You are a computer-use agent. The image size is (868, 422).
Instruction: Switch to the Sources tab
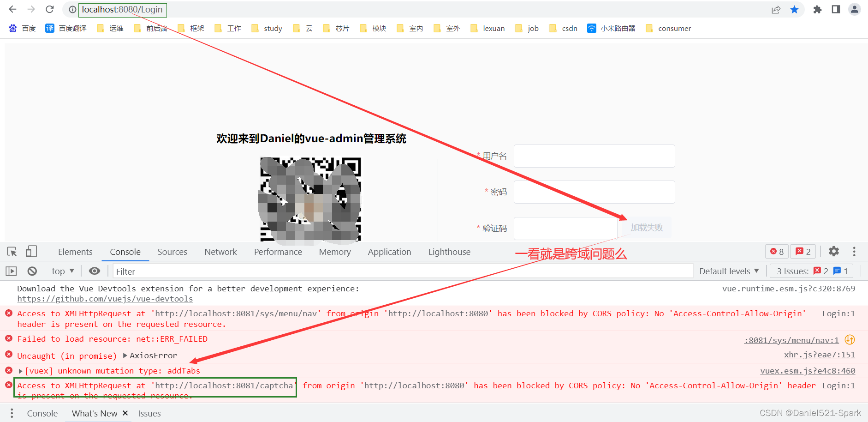tap(172, 252)
